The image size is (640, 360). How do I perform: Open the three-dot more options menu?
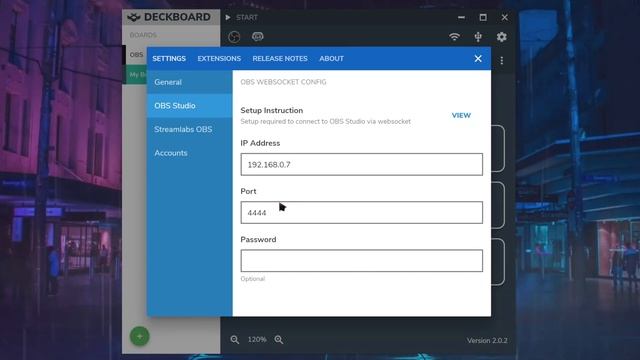pyautogui.click(x=502, y=61)
